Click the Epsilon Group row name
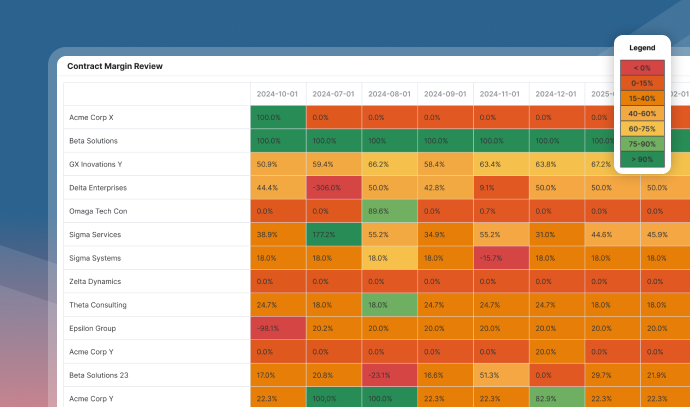This screenshot has width=690, height=407. tap(93, 328)
